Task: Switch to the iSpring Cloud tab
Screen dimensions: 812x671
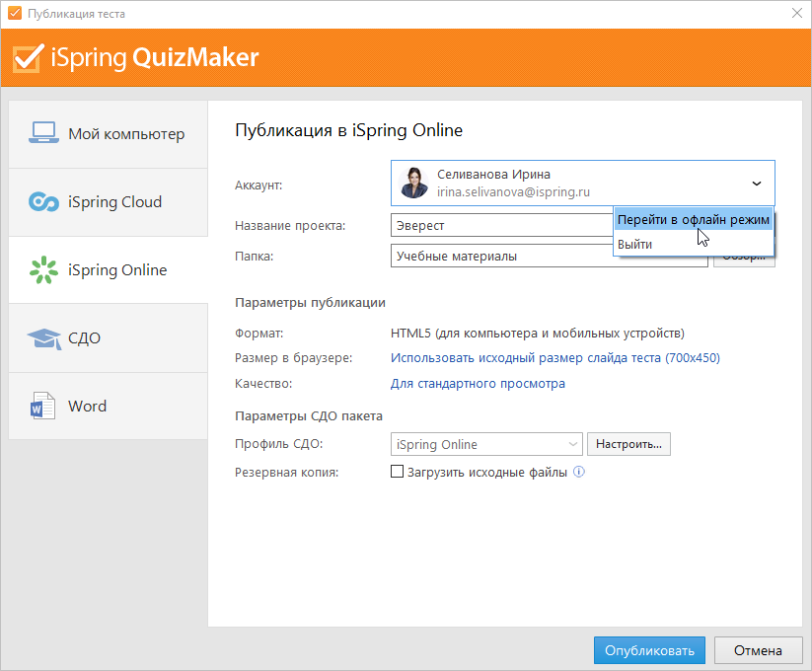Action: pyautogui.click(x=109, y=202)
